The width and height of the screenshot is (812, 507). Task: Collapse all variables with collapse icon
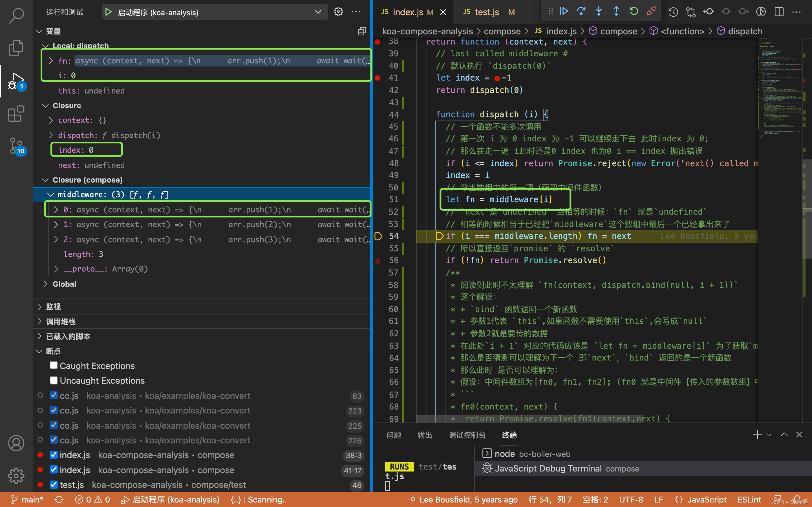[362, 31]
